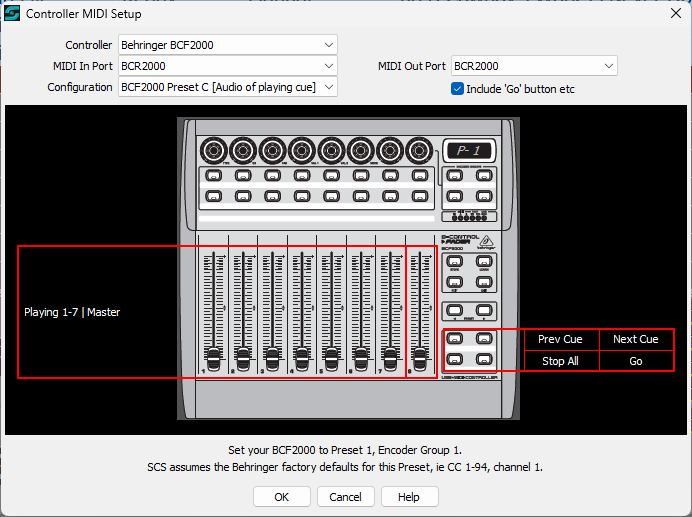Click fader 7 knob on the controller image
Viewport: 692px width, 517px height.
tap(390, 359)
